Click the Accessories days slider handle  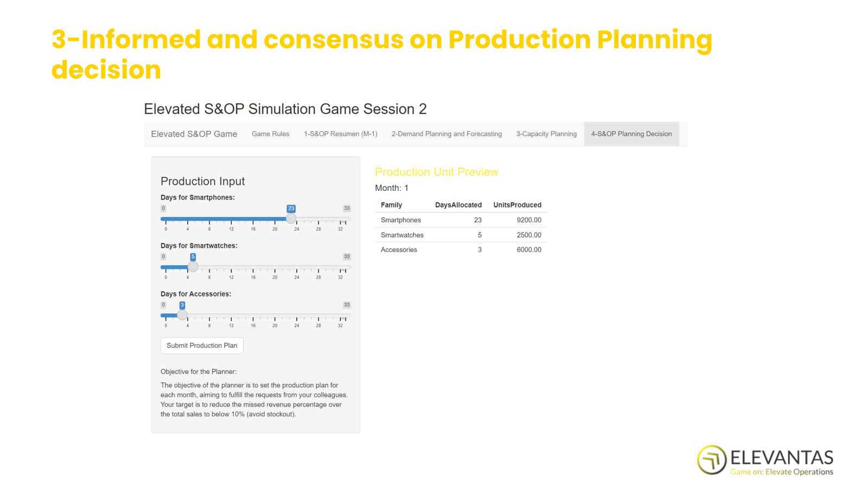182,315
